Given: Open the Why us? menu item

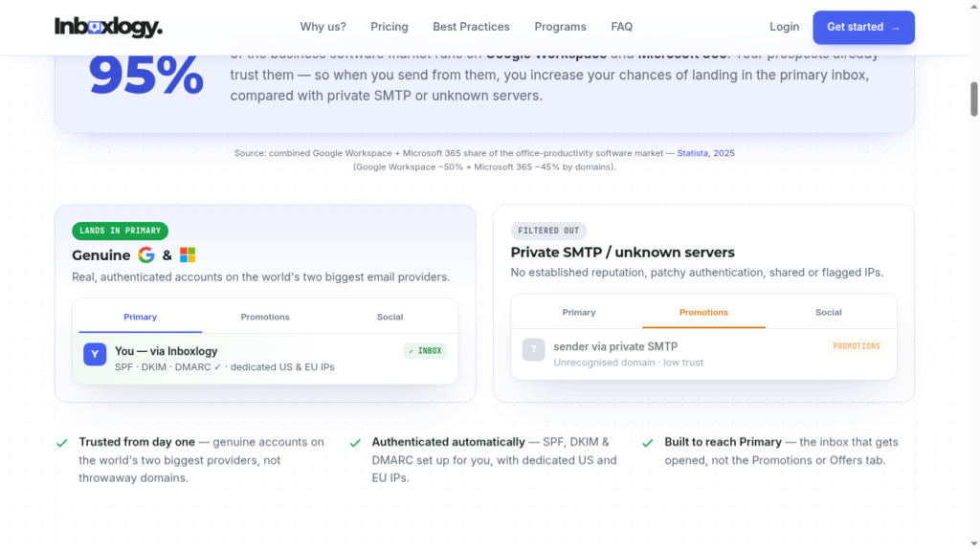Looking at the screenshot, I should [x=323, y=27].
